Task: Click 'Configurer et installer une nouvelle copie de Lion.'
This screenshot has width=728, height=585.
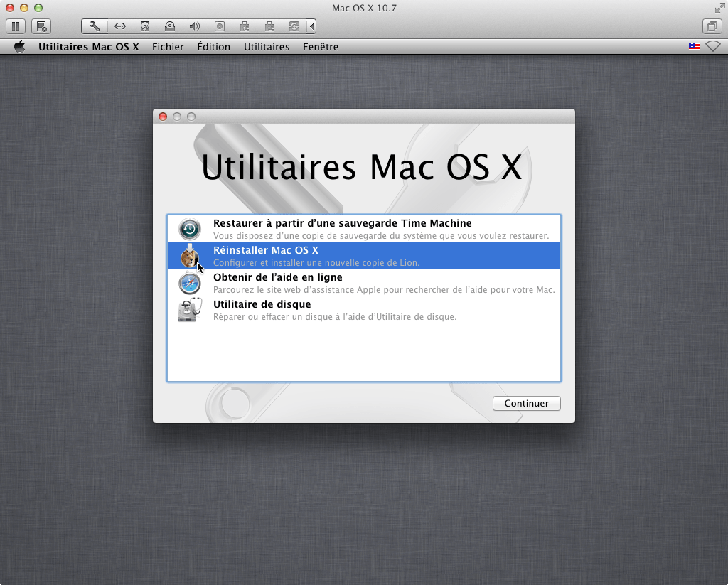Action: click(316, 263)
